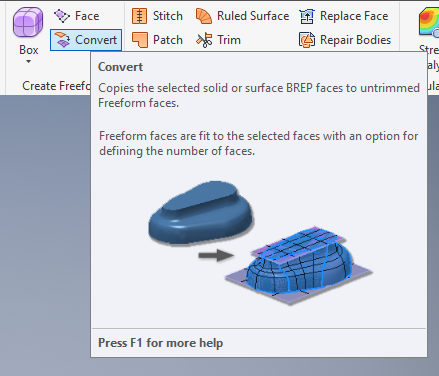Viewport: 439px width, 376px height.
Task: Click the Create Freeform panel title
Action: click(56, 86)
